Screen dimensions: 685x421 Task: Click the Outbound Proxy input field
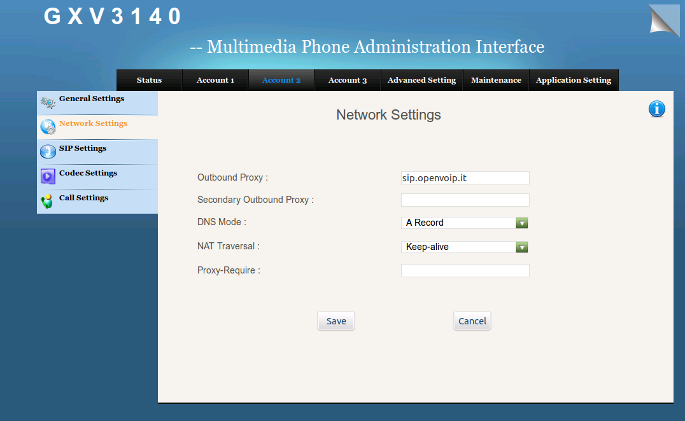click(465, 178)
